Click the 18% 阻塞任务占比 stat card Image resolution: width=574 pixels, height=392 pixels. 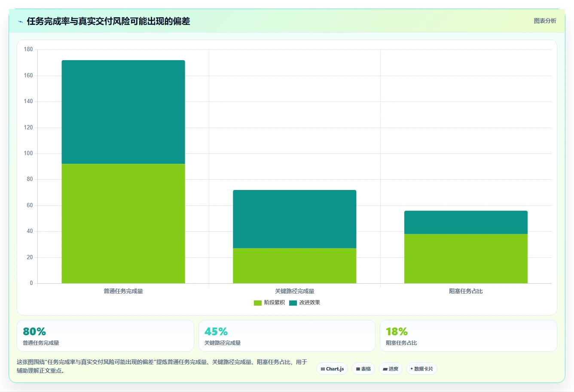click(468, 336)
